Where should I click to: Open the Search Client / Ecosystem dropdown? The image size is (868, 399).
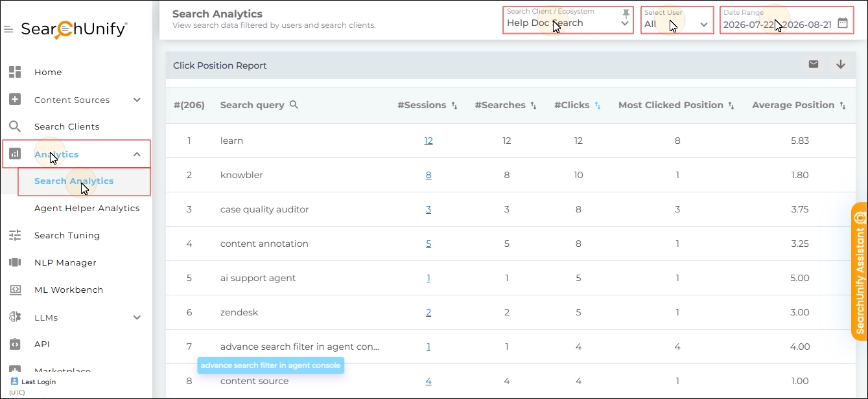568,20
